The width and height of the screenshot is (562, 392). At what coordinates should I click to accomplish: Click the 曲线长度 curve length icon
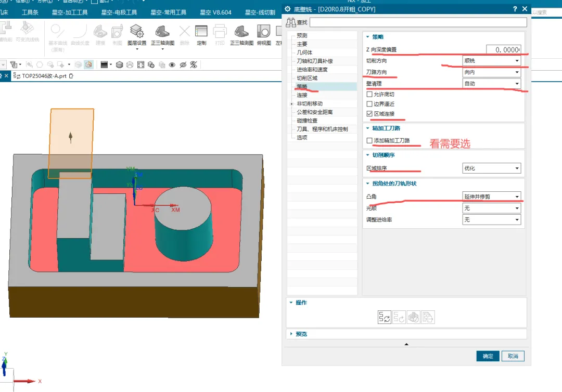point(80,31)
